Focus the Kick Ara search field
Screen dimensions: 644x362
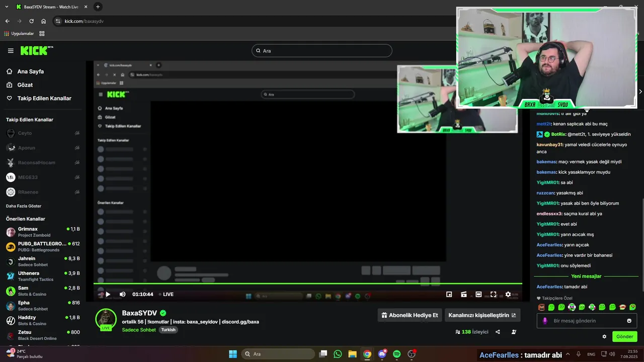(322, 51)
